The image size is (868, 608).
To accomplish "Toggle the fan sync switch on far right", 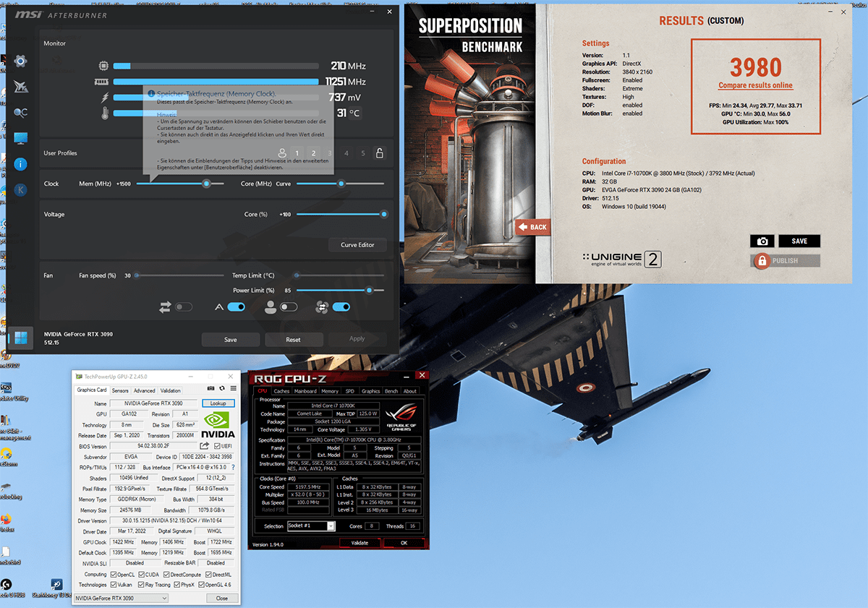I will point(341,307).
